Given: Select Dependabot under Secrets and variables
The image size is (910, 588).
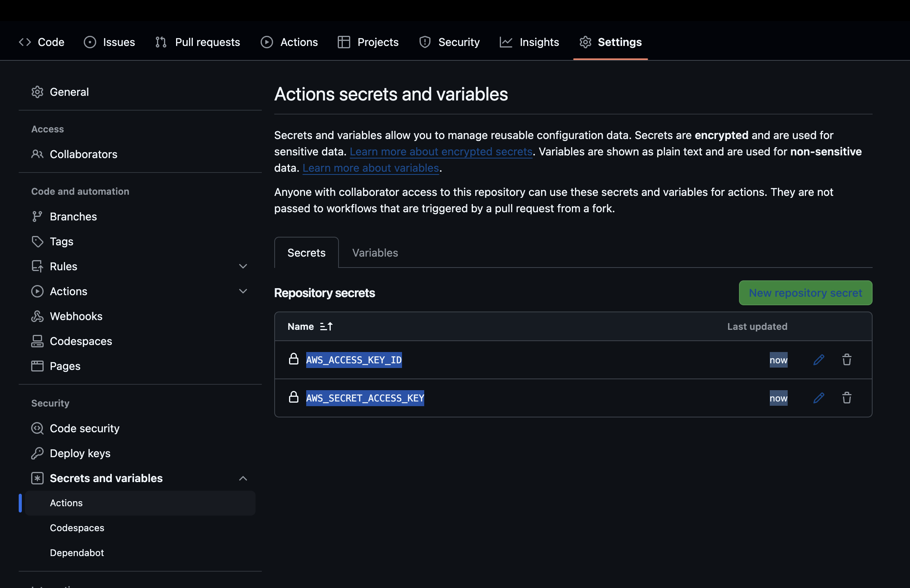Looking at the screenshot, I should 77,553.
